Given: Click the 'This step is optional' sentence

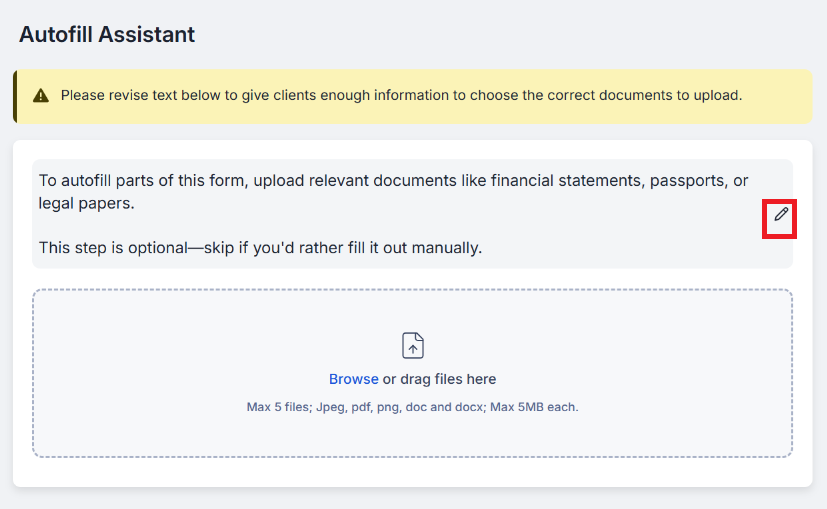Looking at the screenshot, I should tap(261, 247).
